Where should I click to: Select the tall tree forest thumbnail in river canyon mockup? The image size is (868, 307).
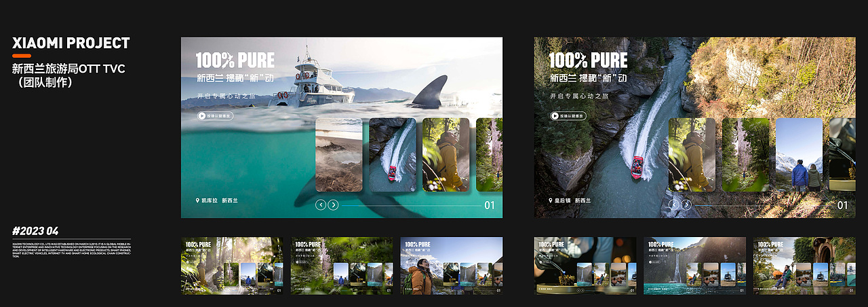(x=745, y=155)
